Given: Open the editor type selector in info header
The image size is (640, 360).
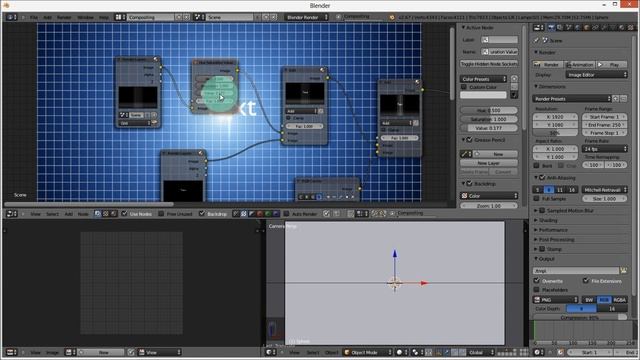Looking at the screenshot, I should [x=11, y=17].
